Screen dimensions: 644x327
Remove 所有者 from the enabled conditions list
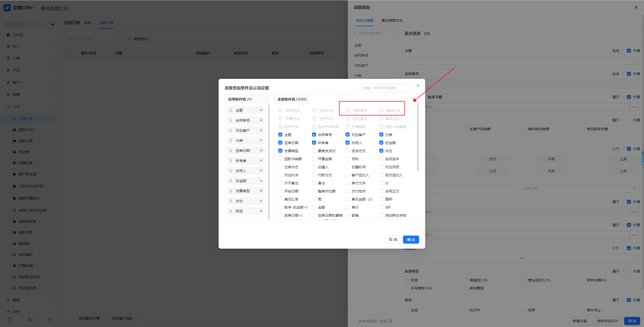click(x=261, y=161)
